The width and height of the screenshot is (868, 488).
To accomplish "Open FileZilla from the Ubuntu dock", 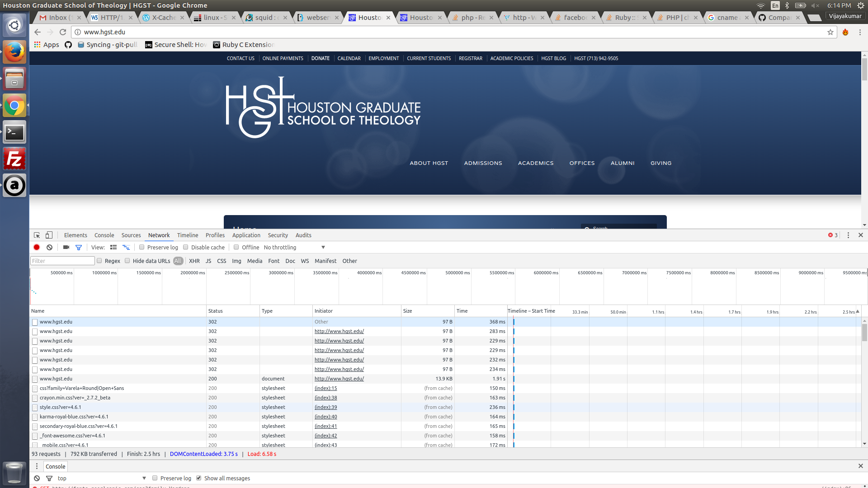I will pos(14,159).
